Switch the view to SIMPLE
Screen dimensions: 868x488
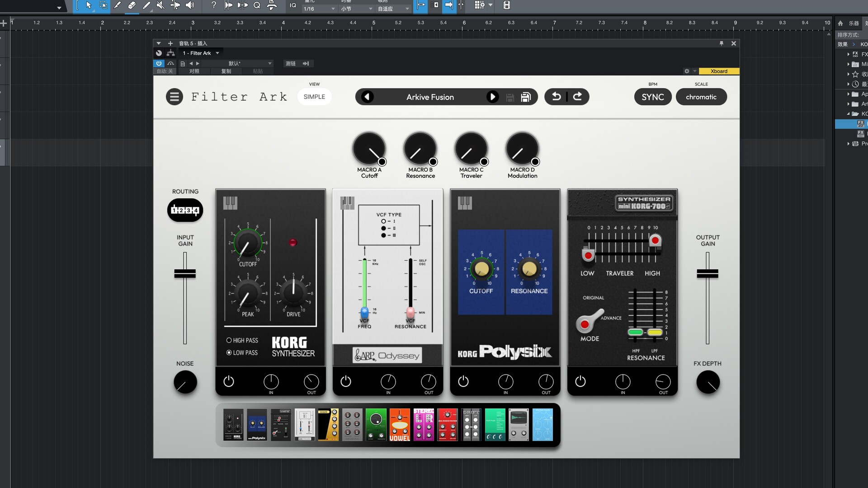(x=314, y=97)
